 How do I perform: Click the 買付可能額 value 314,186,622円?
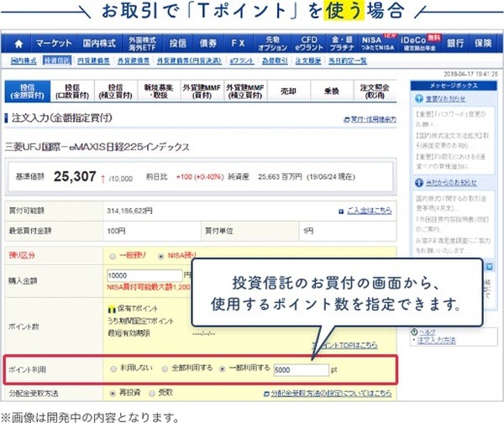pos(129,211)
